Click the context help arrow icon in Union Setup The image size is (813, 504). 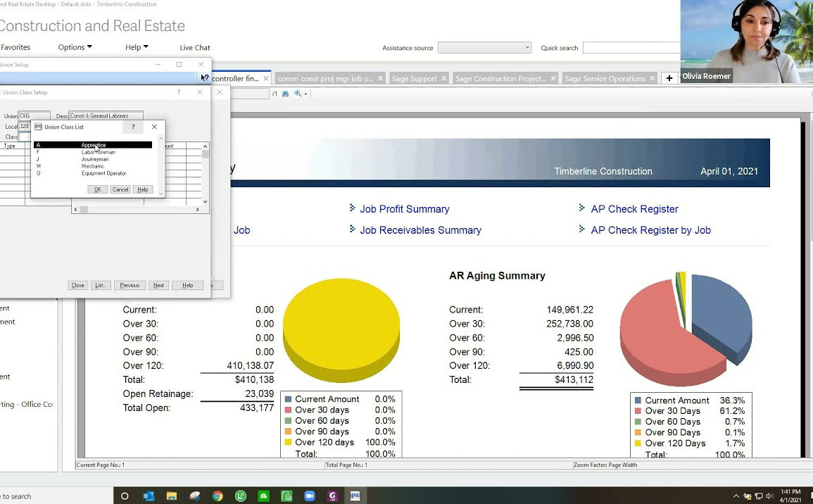pyautogui.click(x=205, y=77)
